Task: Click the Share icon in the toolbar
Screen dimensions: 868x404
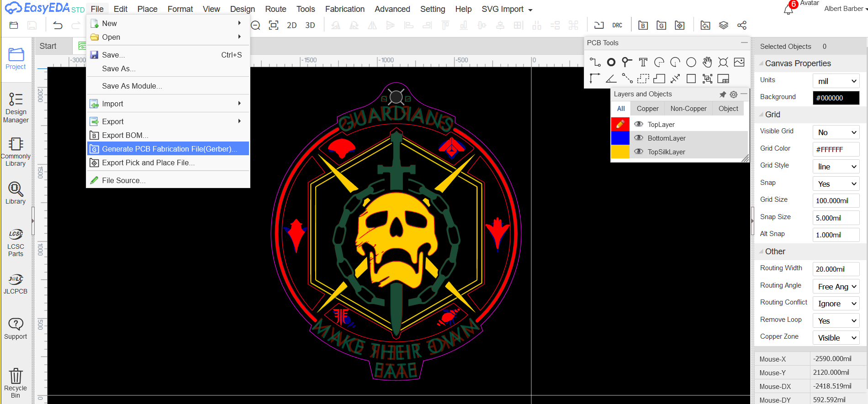Action: [742, 26]
